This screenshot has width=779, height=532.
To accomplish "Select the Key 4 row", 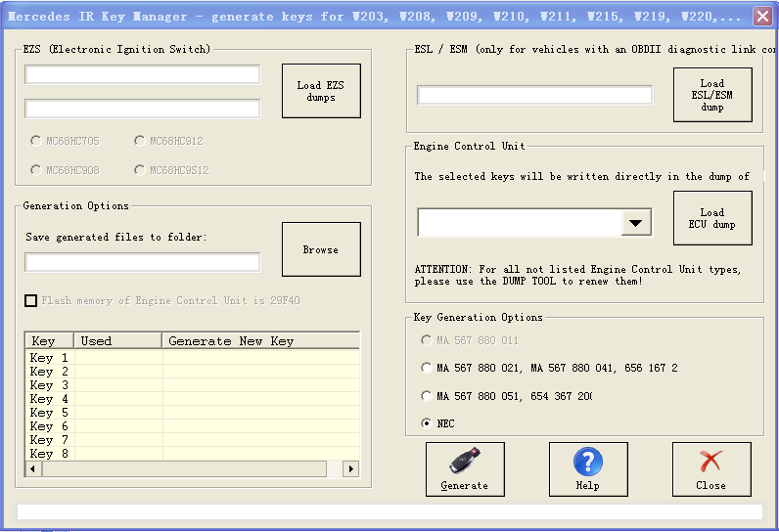I will pyautogui.click(x=192, y=399).
